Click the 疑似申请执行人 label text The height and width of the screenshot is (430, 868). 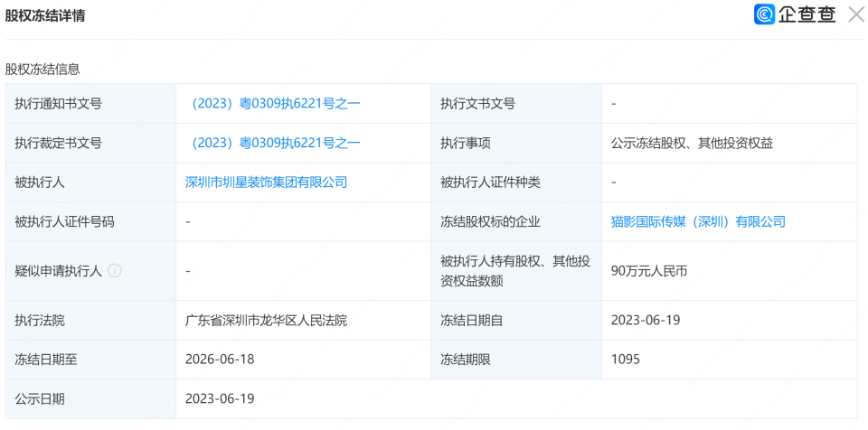58,271
